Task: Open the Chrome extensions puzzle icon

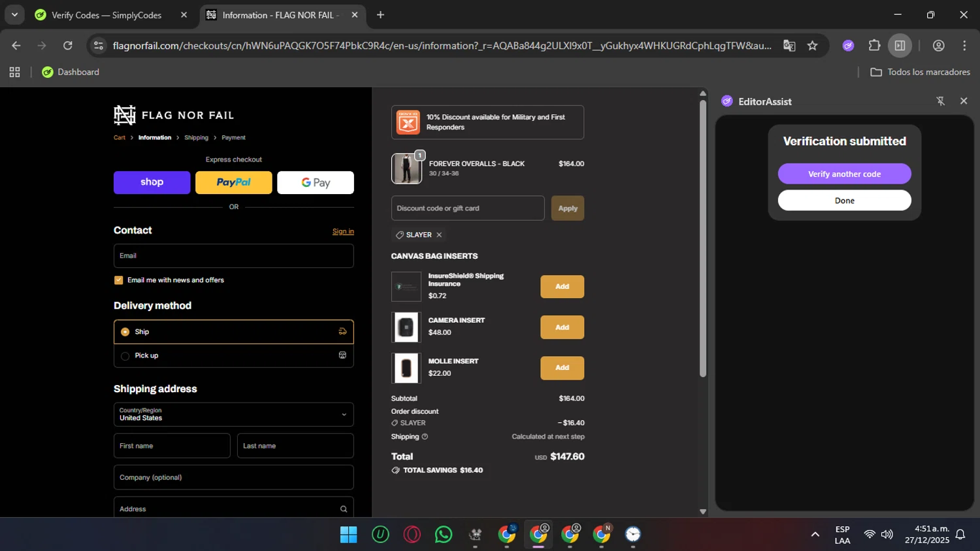Action: pos(874,46)
